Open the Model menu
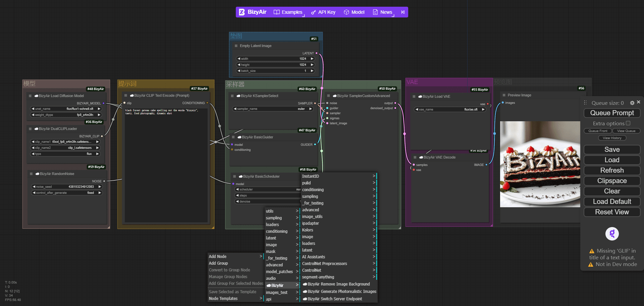 pos(354,12)
